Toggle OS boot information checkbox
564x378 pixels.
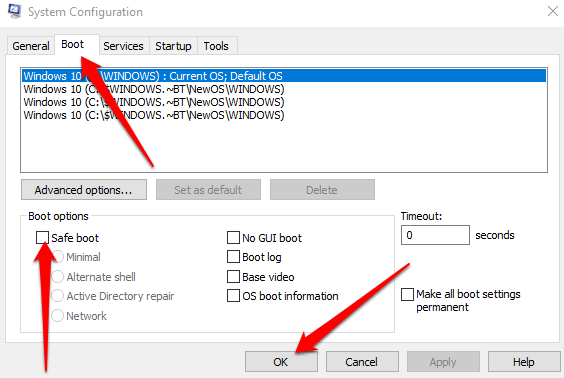pyautogui.click(x=233, y=296)
